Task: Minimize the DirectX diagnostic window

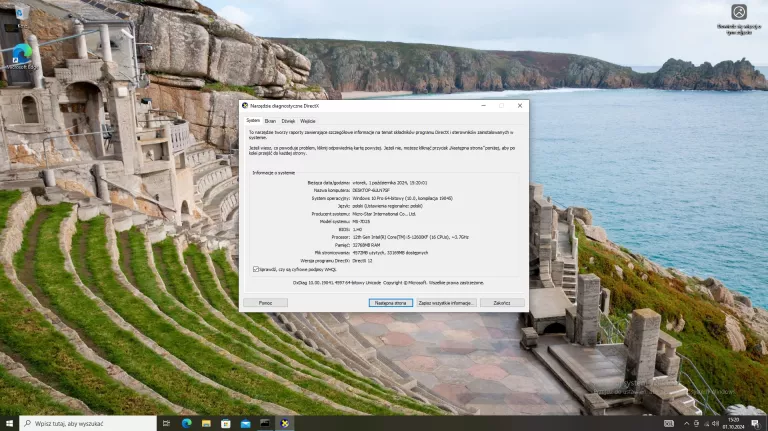Action: coord(483,105)
